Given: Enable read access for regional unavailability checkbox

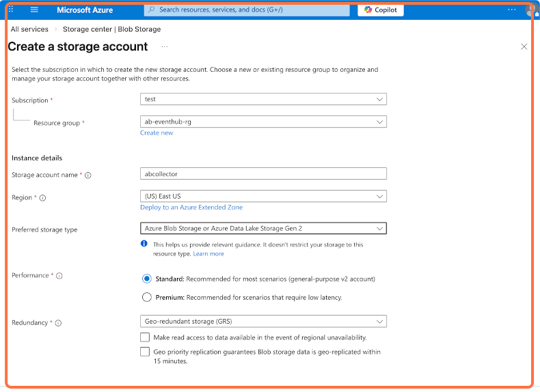Looking at the screenshot, I should 145,337.
